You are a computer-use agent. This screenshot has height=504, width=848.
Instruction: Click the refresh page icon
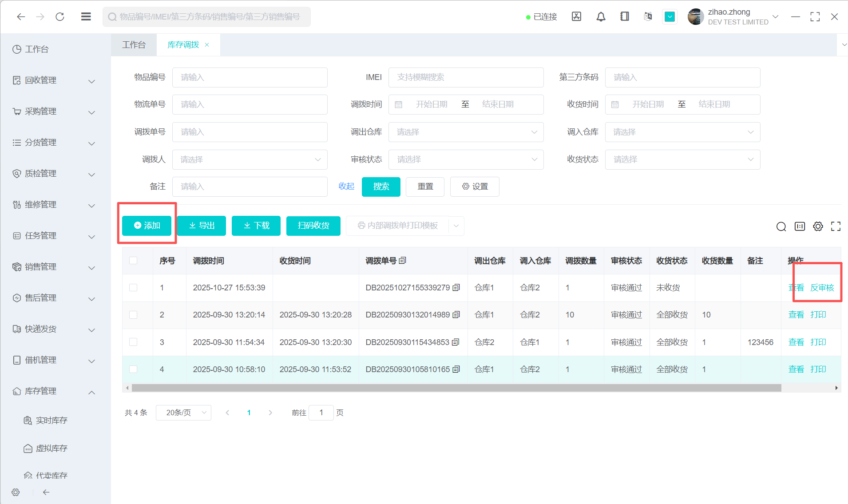[x=60, y=17]
